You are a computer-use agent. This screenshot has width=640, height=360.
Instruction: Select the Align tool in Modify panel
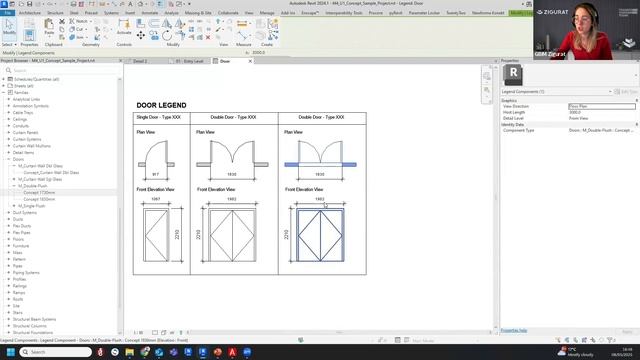click(x=140, y=23)
